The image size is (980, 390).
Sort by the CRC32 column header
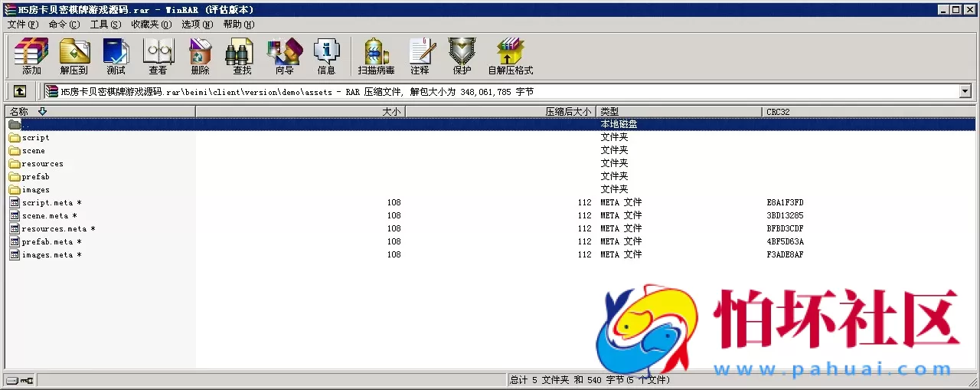(x=869, y=112)
